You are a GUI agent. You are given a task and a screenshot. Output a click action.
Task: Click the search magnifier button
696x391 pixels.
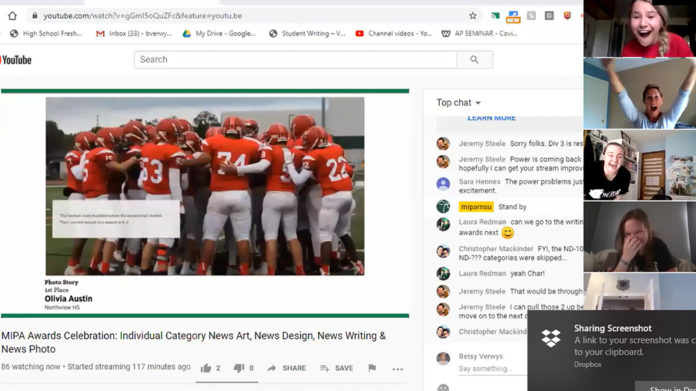tap(474, 59)
